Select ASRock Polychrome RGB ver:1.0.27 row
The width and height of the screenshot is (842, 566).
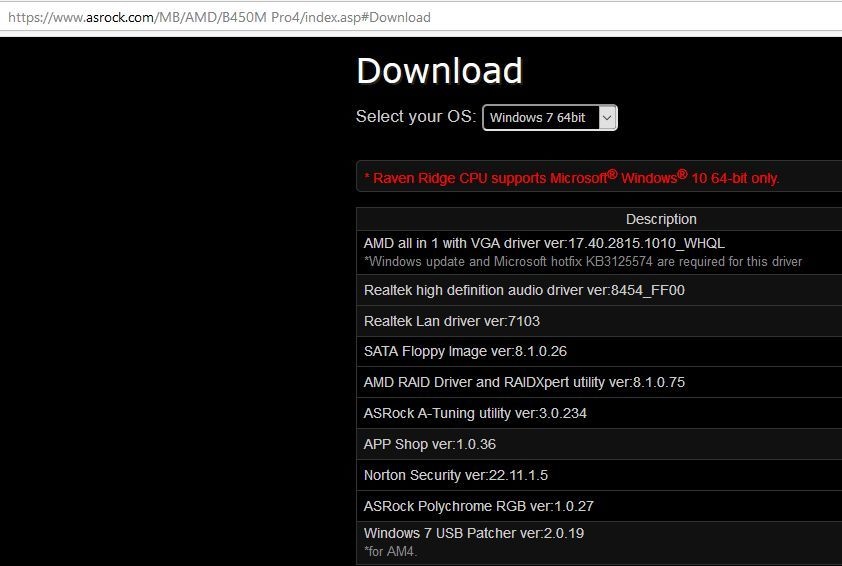(599, 506)
